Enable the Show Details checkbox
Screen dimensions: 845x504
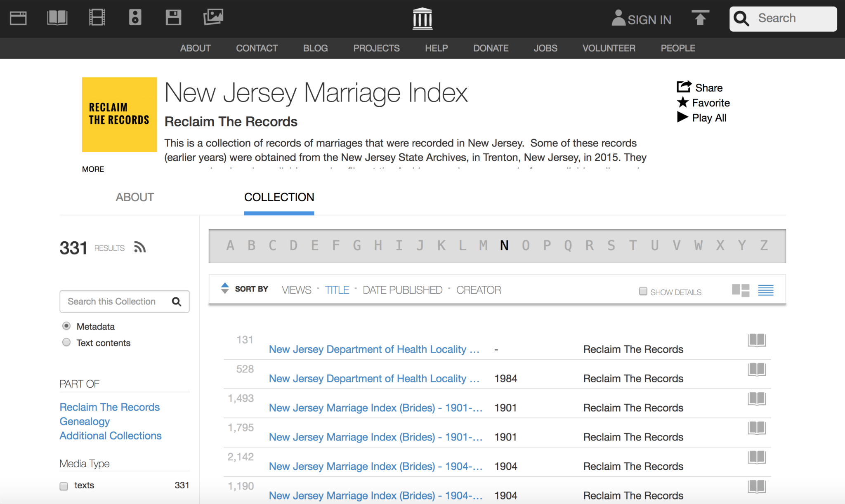642,291
